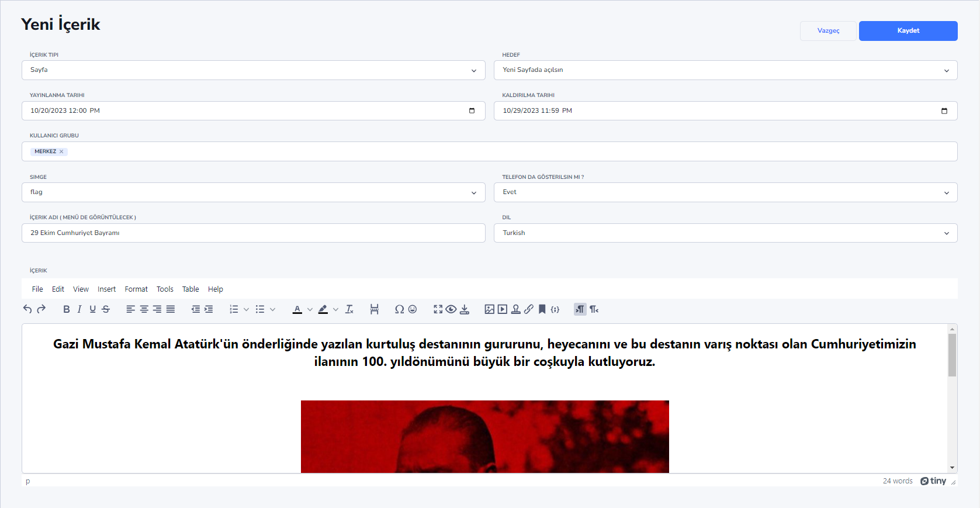Select the red Atatürk image in editor
Image resolution: width=980 pixels, height=508 pixels.
point(485,437)
